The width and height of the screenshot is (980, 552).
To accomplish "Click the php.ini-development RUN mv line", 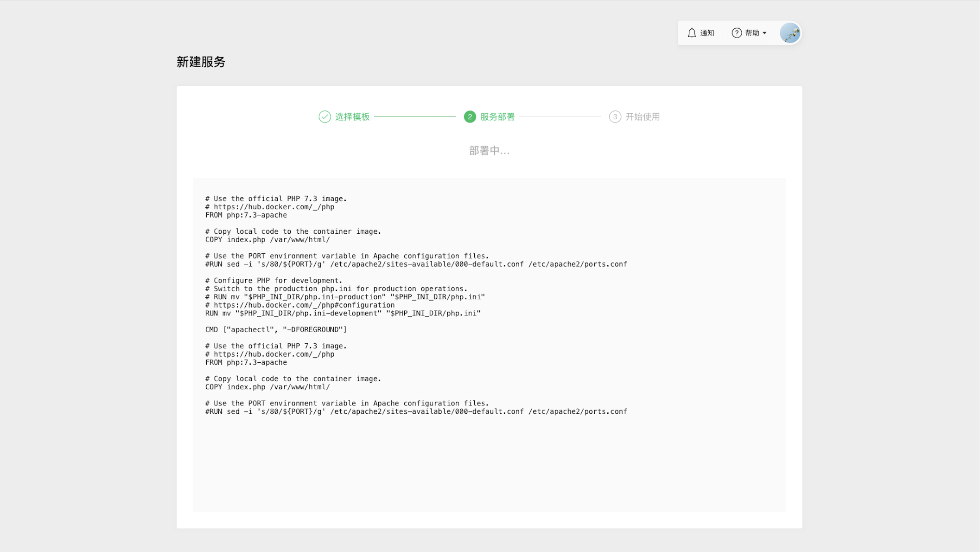I will point(343,314).
